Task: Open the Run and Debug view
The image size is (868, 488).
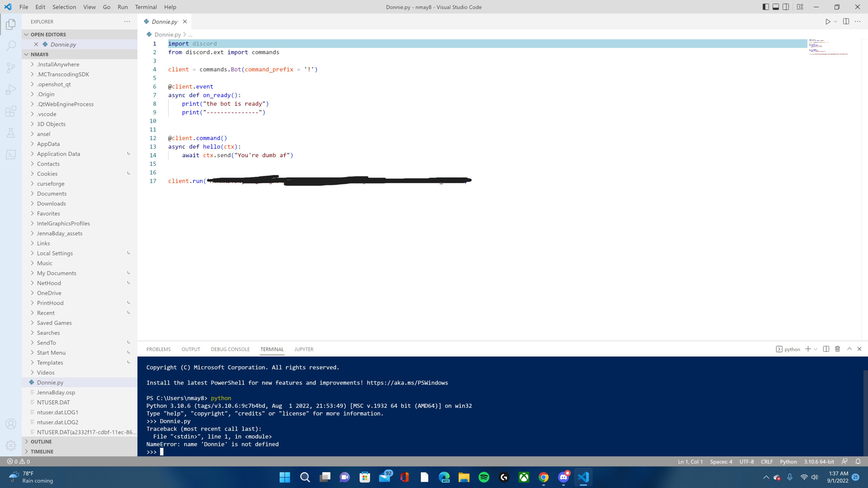Action: [x=11, y=89]
